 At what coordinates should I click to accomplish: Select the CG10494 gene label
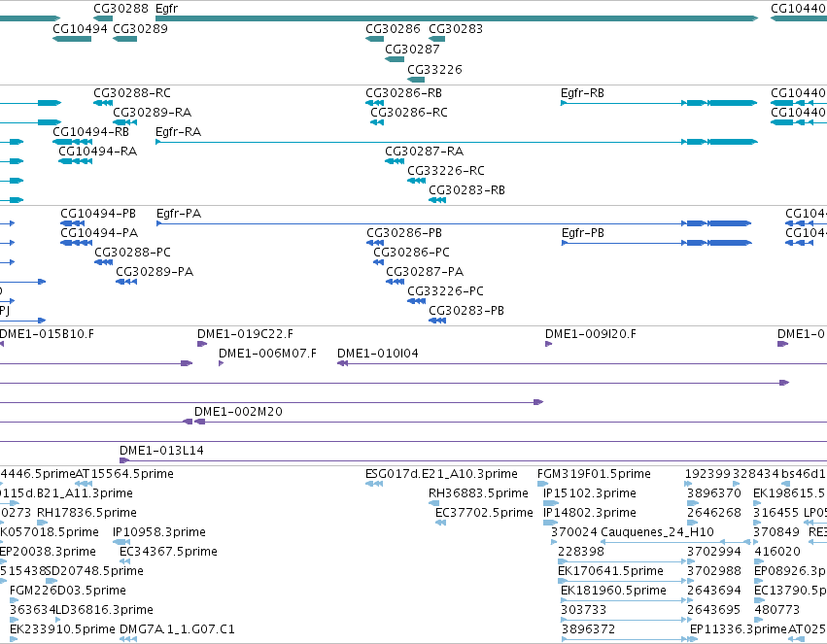point(80,28)
